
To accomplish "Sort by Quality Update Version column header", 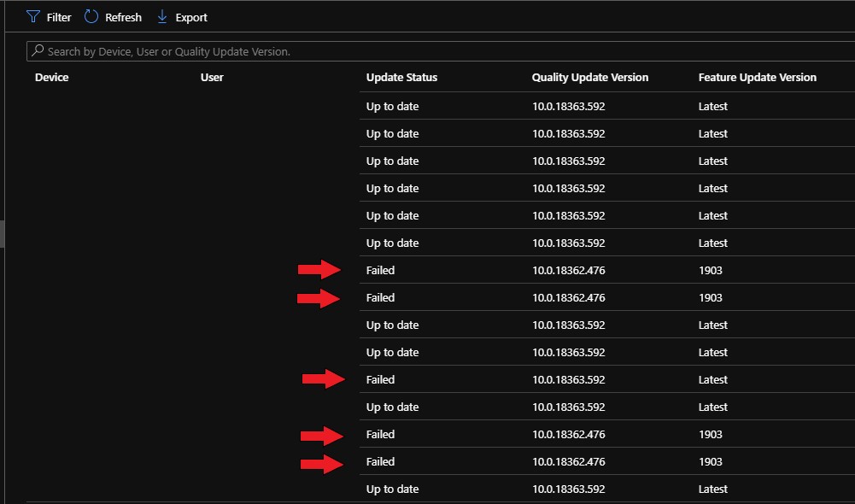I will (x=590, y=78).
